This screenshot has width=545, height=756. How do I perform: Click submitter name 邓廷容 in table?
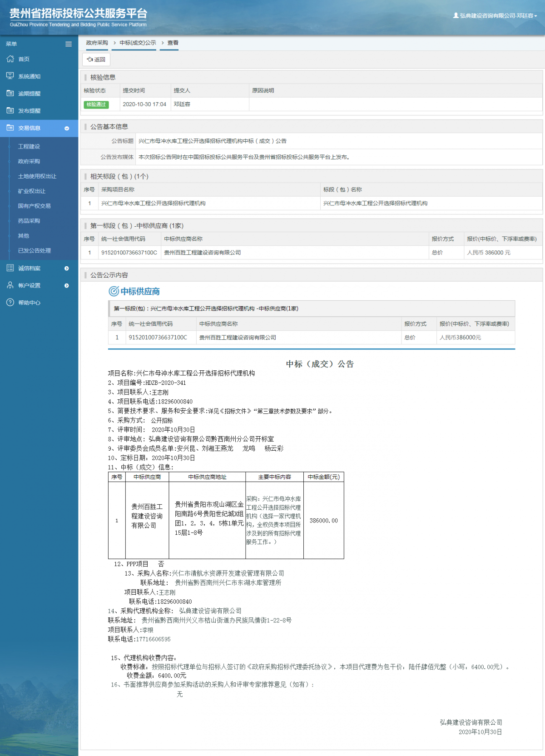(182, 104)
